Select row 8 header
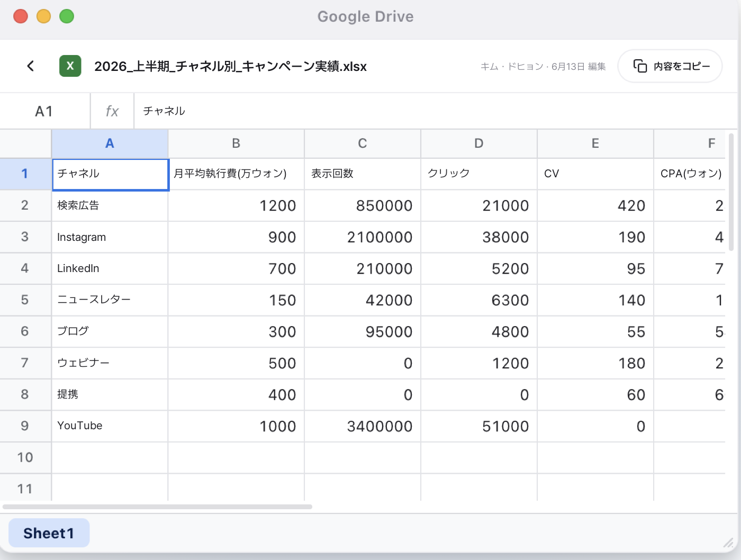 pos(25,394)
